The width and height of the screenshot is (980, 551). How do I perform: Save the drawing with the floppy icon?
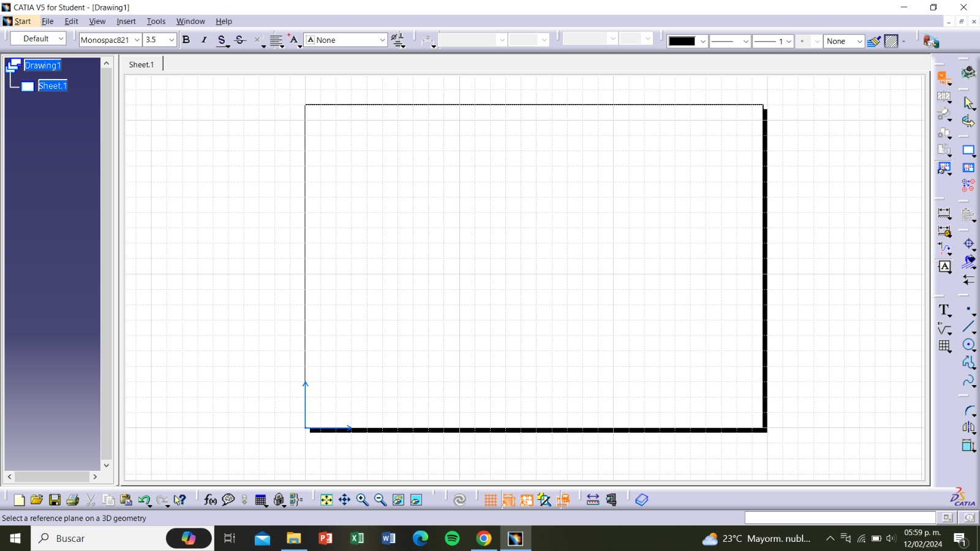[55, 500]
